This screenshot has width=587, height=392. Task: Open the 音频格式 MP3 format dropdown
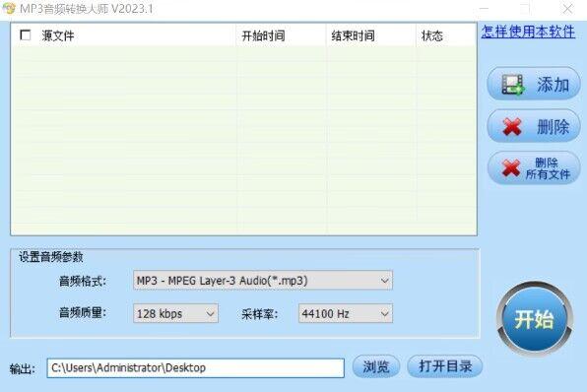(262, 281)
